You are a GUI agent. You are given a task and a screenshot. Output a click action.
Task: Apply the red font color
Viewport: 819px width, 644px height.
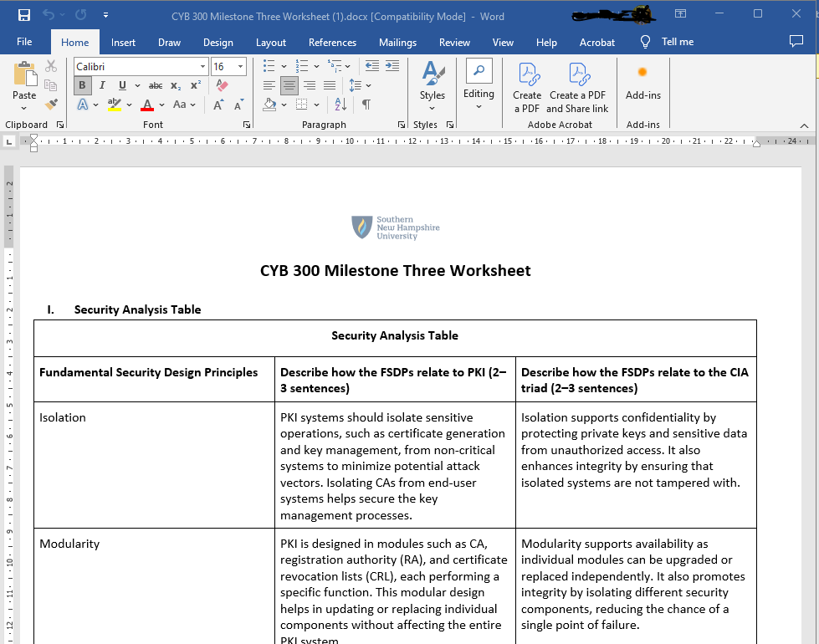click(x=147, y=105)
